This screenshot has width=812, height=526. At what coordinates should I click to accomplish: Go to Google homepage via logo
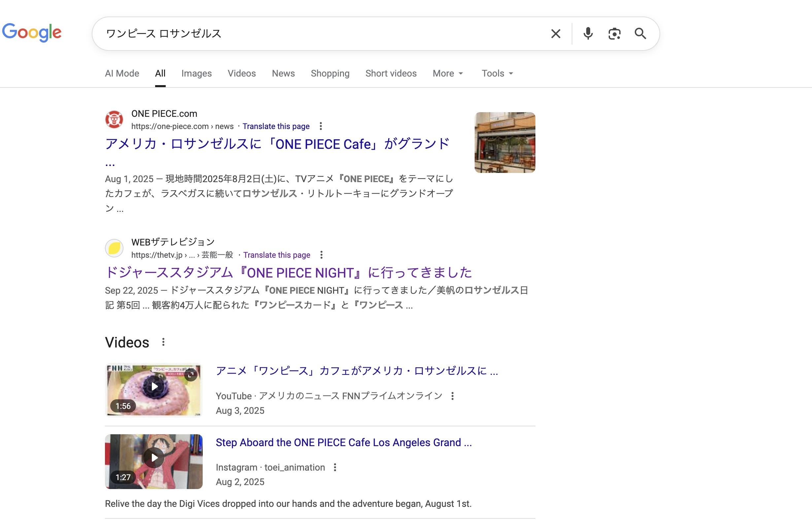[32, 32]
